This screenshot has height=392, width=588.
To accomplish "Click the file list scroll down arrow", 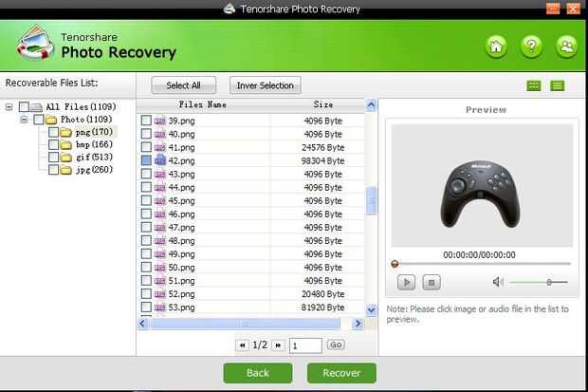I will click(371, 310).
